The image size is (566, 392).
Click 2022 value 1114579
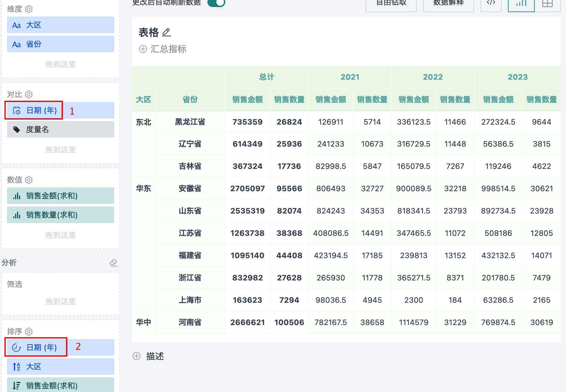coord(414,322)
